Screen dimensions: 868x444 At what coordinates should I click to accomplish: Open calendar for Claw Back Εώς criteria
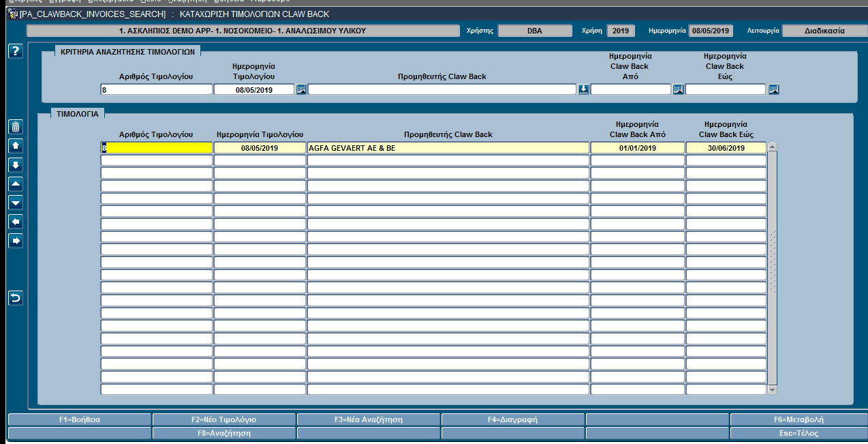[773, 89]
